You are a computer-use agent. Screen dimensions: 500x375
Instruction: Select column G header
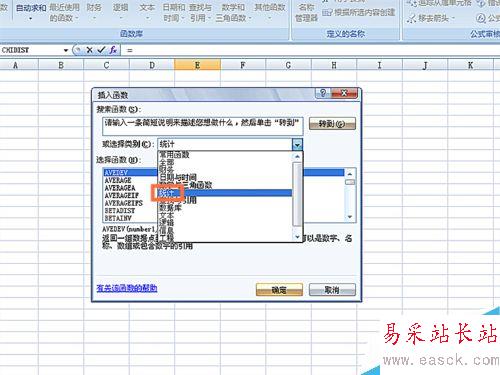[x=288, y=65]
